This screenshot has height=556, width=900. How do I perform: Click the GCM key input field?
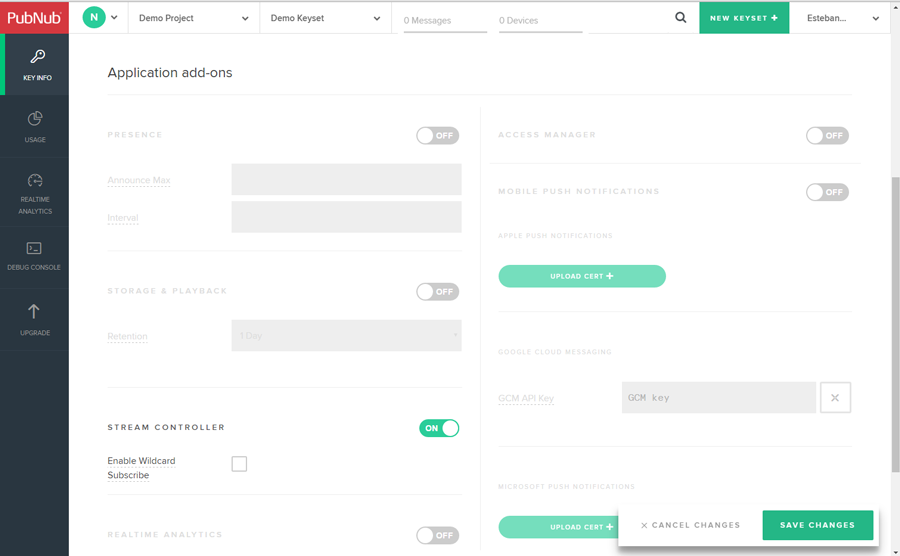click(718, 398)
